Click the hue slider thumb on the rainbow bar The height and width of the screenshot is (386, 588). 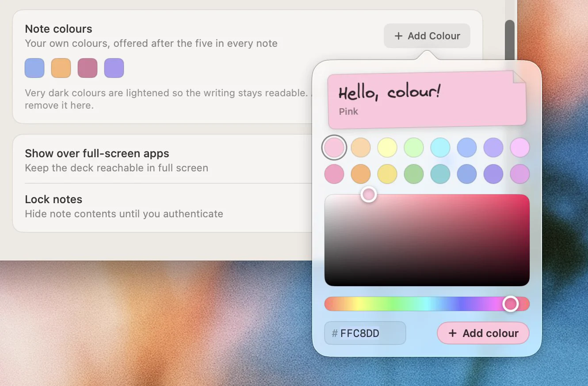pos(511,304)
